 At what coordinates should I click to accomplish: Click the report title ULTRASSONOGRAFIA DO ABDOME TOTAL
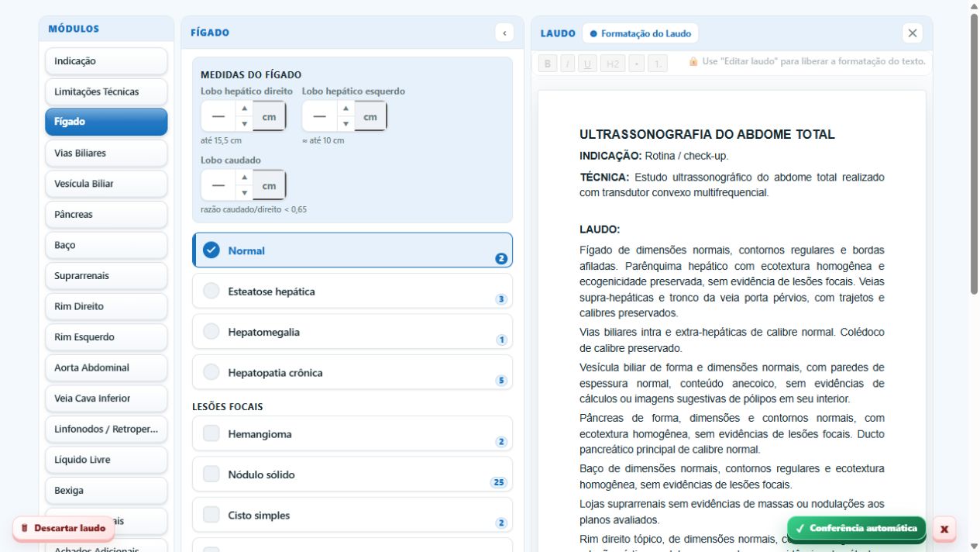[x=707, y=134]
